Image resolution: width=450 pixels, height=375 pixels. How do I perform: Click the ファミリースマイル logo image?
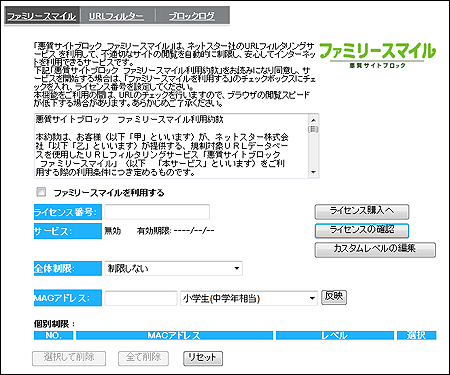pyautogui.click(x=378, y=55)
